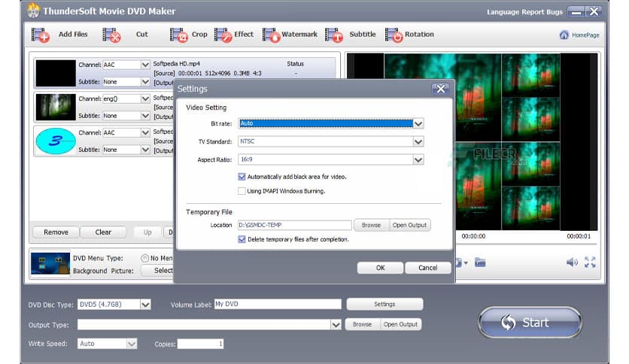Click the Clear button
This screenshot has height=364, width=629.
click(x=103, y=232)
